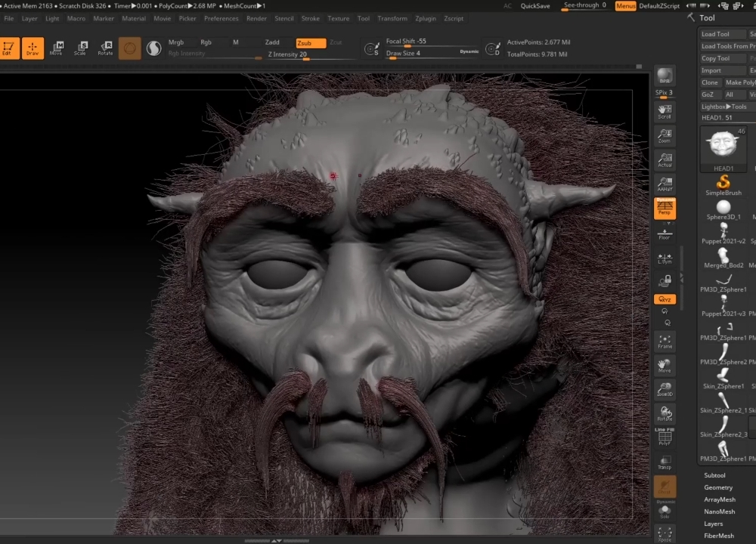Click the Scroll canvas icon
The image size is (756, 544).
[x=665, y=112]
